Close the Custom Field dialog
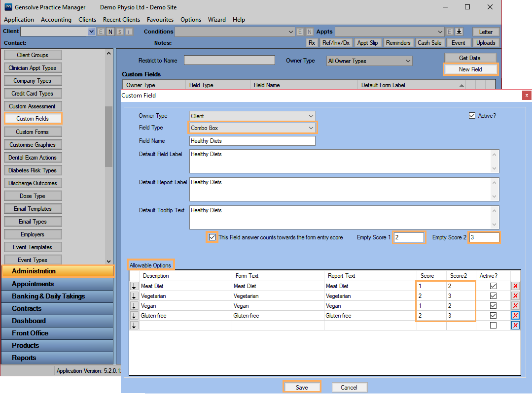The image size is (532, 394). [527, 95]
